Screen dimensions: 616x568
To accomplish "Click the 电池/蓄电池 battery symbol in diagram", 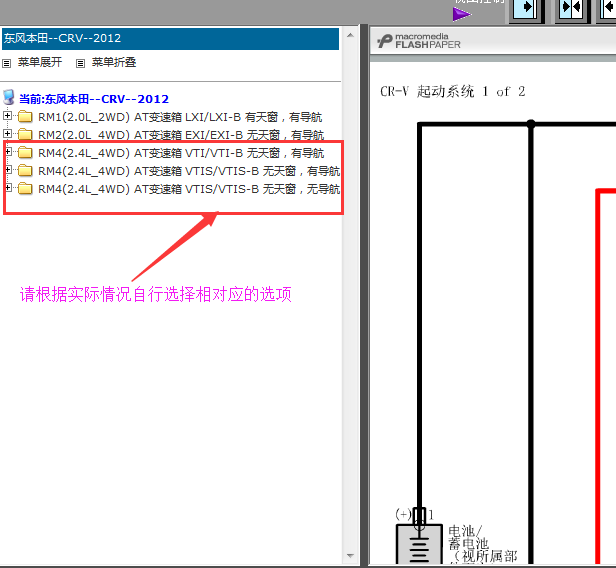I will [419, 543].
